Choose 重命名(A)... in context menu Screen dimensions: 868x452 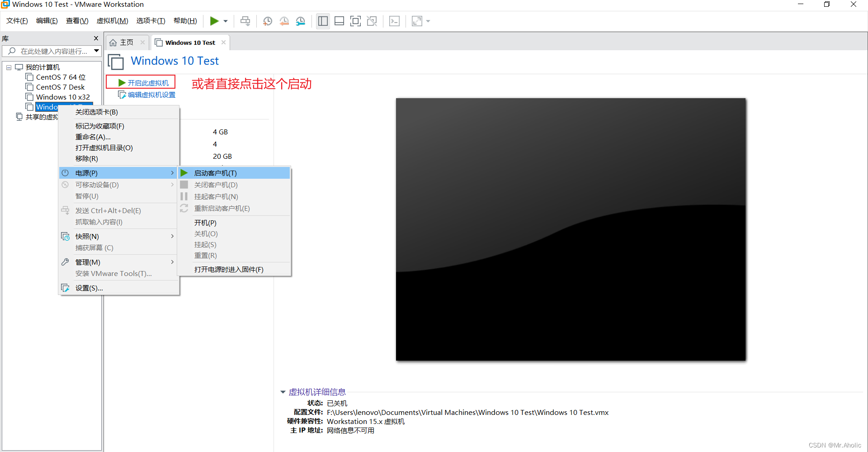click(x=119, y=137)
